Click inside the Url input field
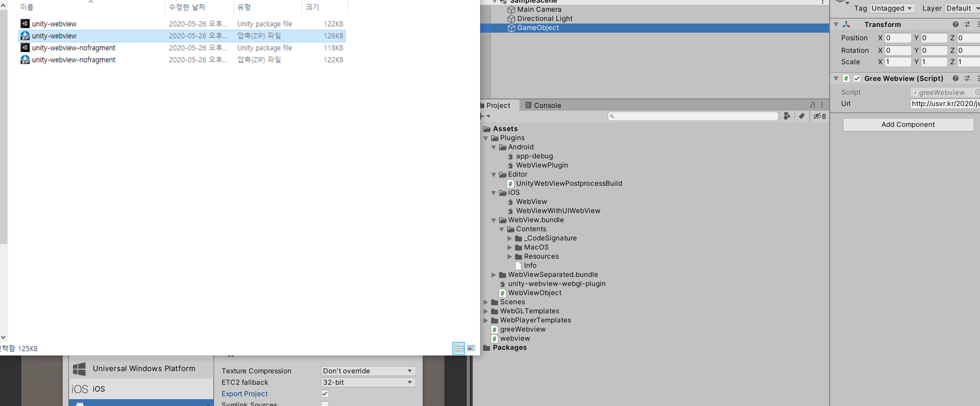The width and height of the screenshot is (980, 406). 944,103
